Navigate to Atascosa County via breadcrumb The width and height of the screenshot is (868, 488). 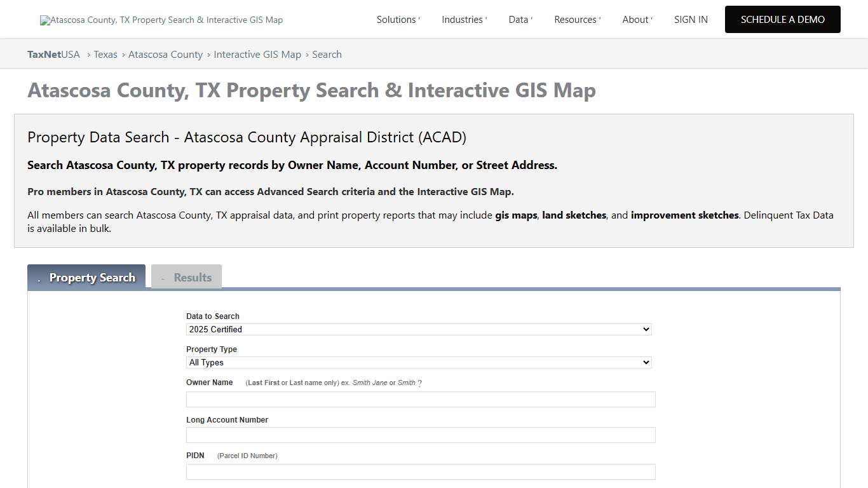(x=165, y=54)
